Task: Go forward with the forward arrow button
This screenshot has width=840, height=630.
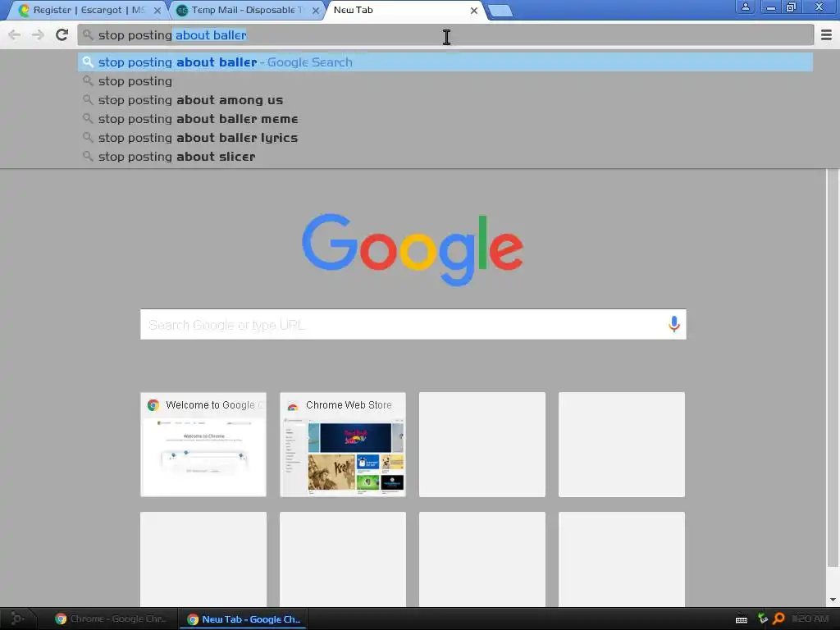Action: click(x=38, y=34)
